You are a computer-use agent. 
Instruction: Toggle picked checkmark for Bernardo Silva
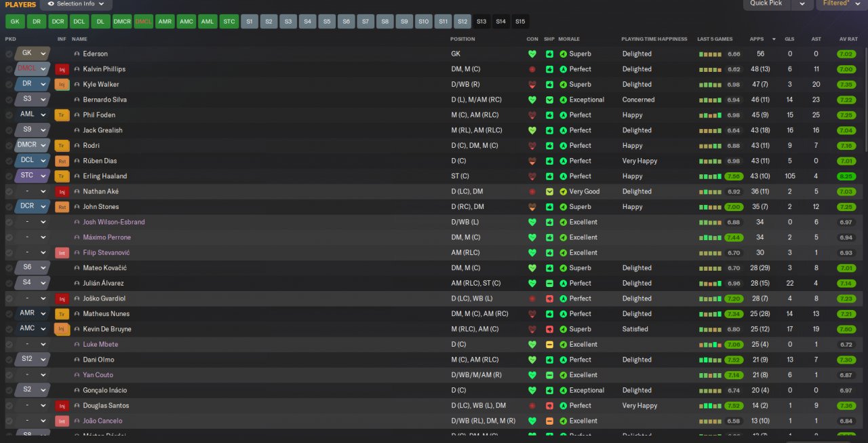9,100
